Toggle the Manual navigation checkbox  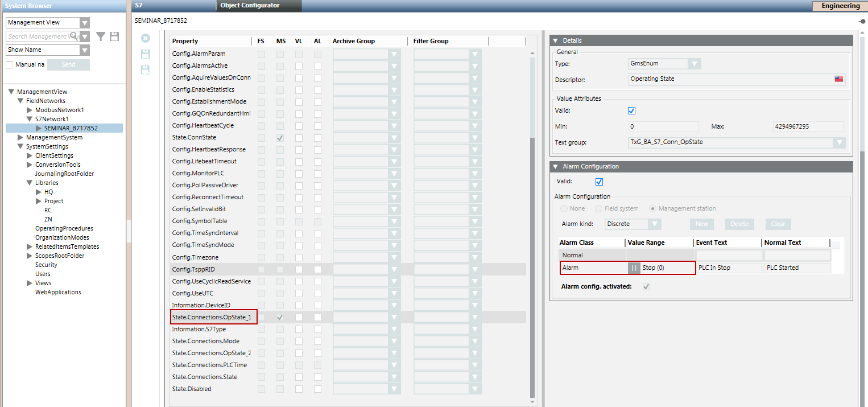10,65
